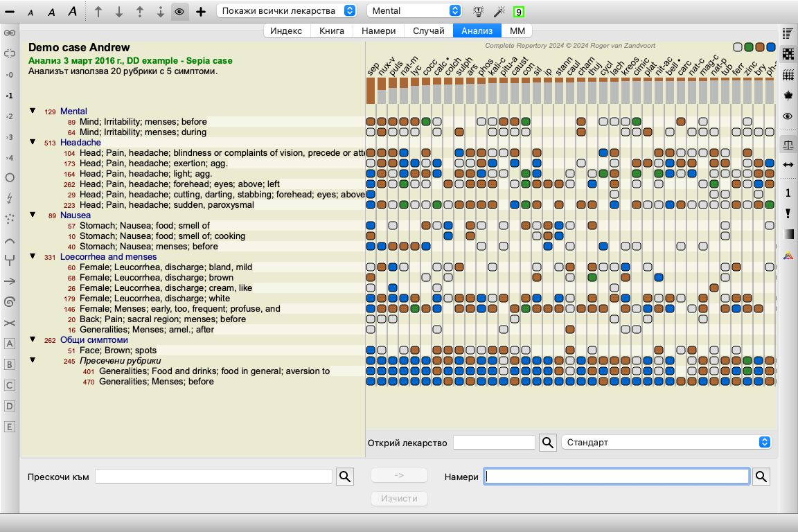
Task: Click the Изчисти button
Action: (x=399, y=499)
